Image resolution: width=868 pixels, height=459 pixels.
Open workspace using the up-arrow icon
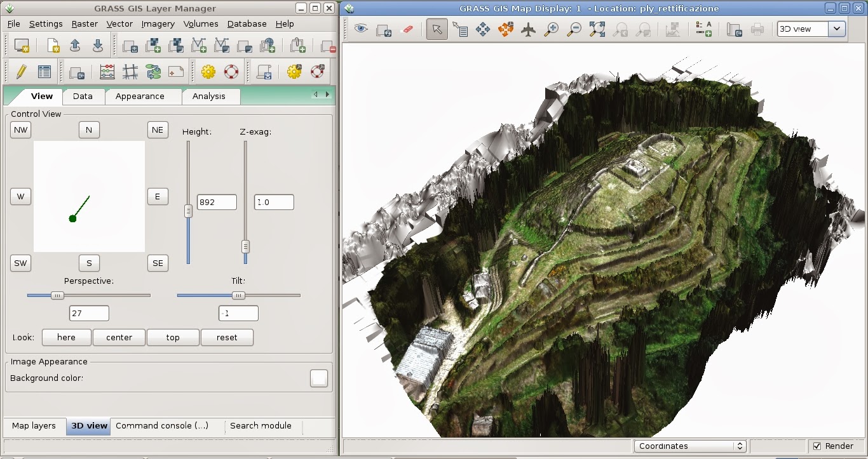click(x=75, y=46)
